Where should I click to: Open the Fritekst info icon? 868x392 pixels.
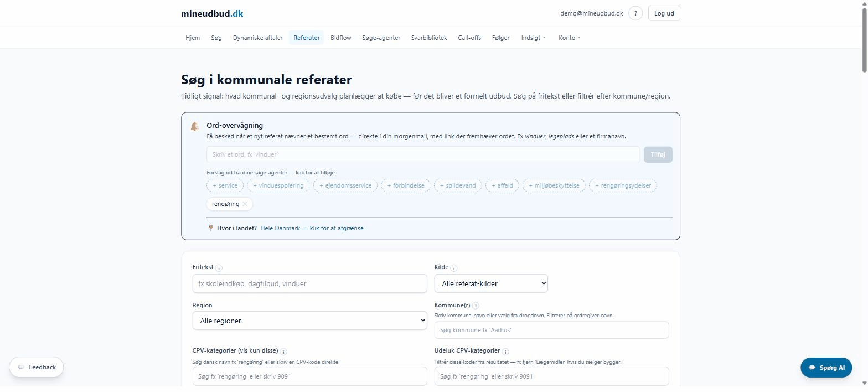click(219, 268)
